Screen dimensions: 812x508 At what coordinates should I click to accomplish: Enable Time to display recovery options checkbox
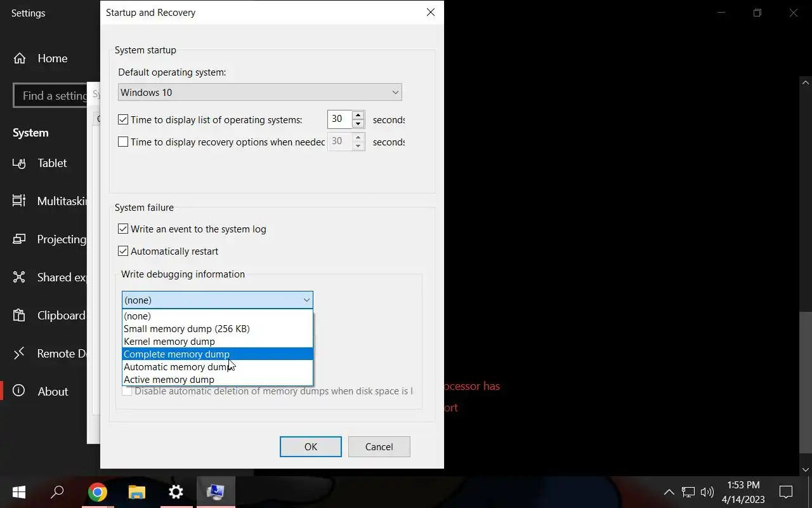[x=123, y=142]
